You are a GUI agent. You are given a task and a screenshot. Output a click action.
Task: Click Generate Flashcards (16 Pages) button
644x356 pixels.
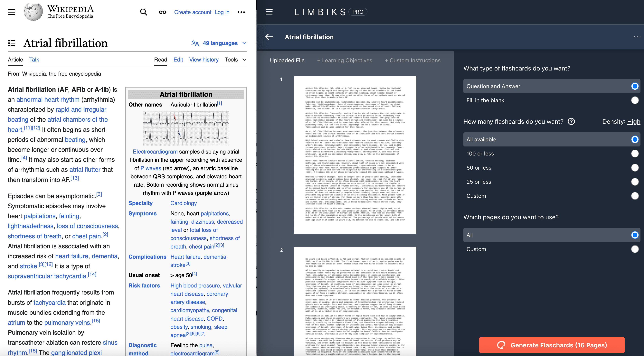[x=552, y=345]
